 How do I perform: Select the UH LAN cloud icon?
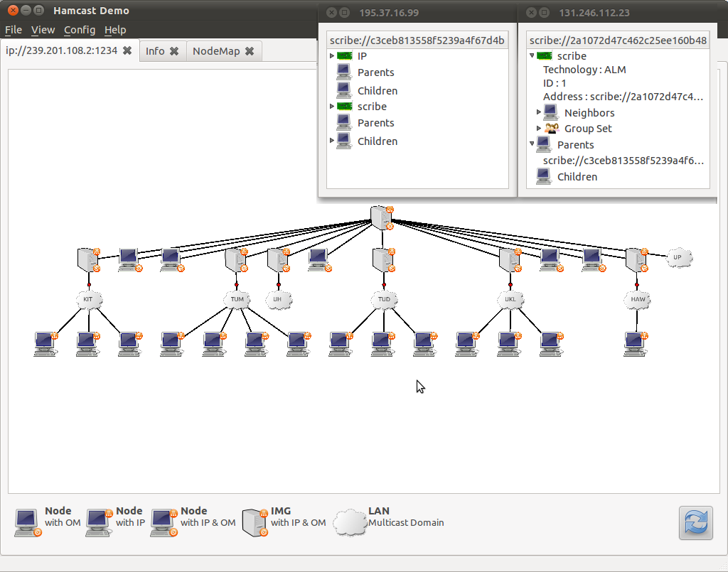click(x=278, y=300)
